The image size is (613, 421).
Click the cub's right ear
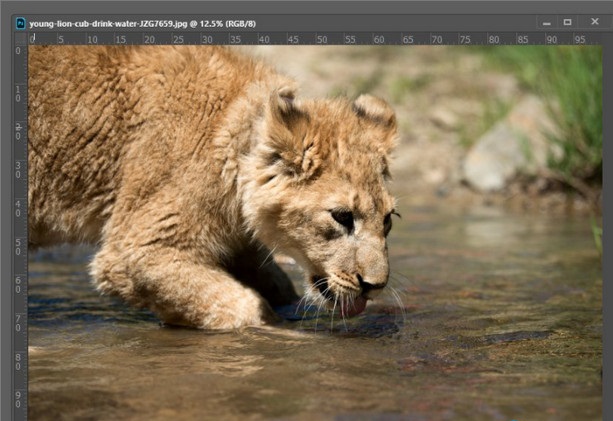376,115
